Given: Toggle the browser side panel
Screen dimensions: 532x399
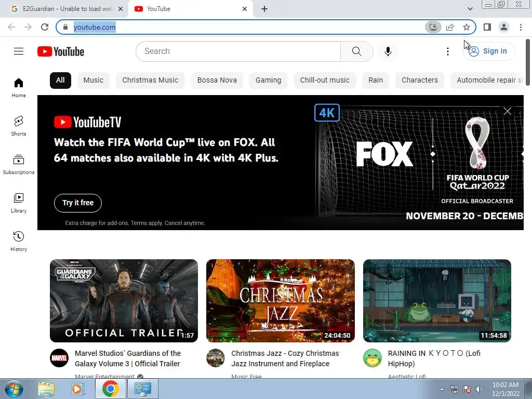Looking at the screenshot, I should tap(487, 27).
